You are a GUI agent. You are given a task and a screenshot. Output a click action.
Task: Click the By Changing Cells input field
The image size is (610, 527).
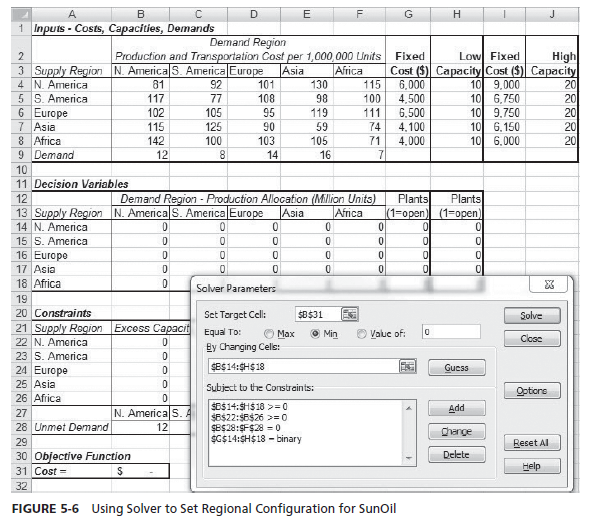point(300,367)
